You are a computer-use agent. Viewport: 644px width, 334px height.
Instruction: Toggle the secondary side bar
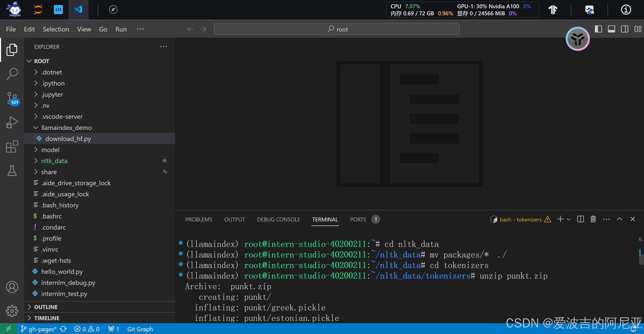[624, 29]
